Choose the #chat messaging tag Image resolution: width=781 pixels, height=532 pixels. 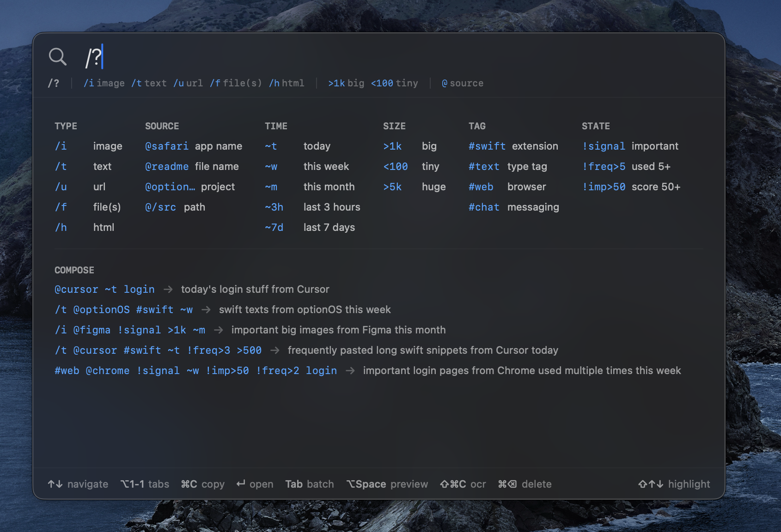coord(484,207)
